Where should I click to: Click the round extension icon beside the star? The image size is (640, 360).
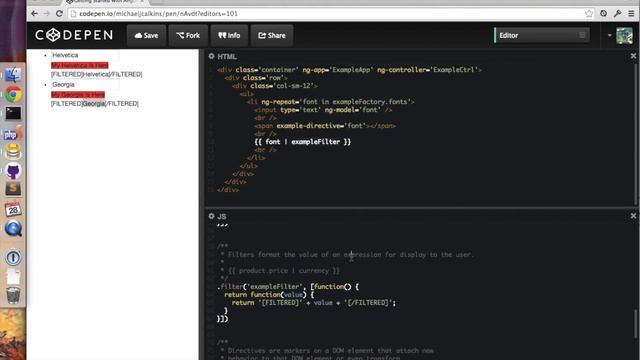click(603, 13)
